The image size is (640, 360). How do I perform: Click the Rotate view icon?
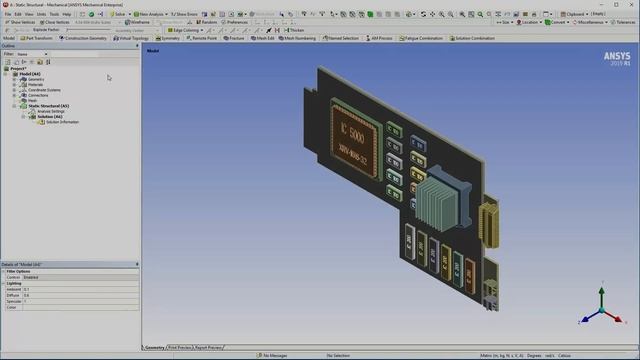[x=423, y=14]
